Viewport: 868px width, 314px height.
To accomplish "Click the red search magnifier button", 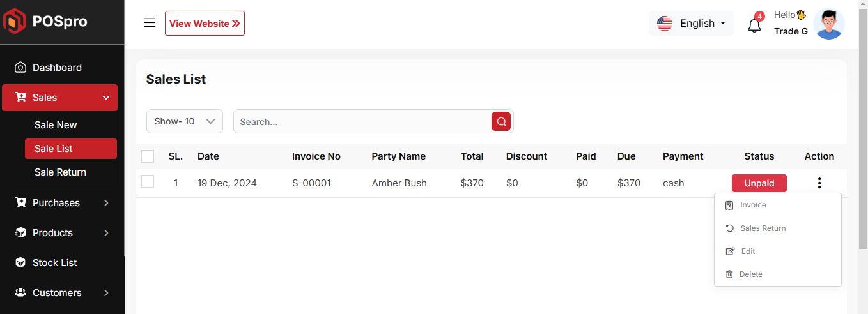I will pyautogui.click(x=501, y=121).
